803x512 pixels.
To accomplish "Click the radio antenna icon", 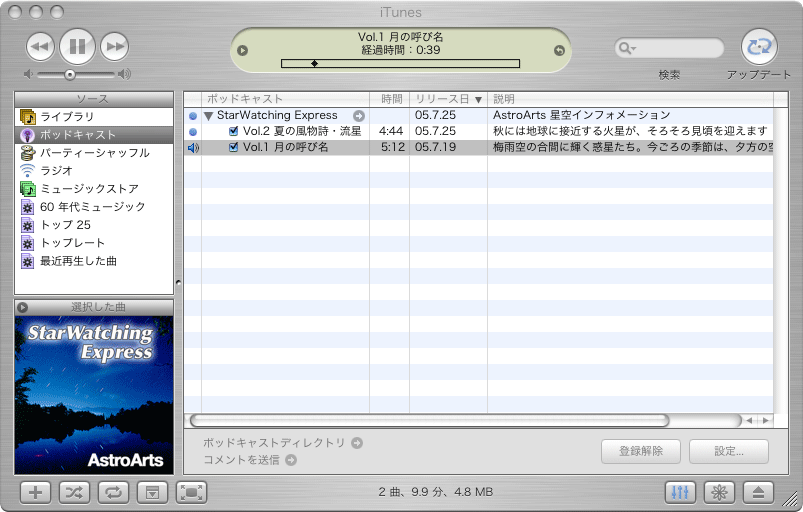I will (27, 170).
